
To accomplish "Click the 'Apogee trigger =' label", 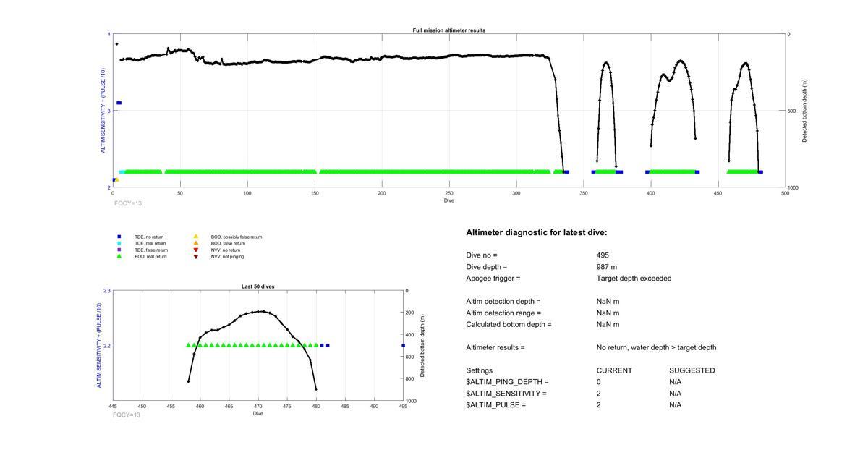I will pyautogui.click(x=493, y=279).
